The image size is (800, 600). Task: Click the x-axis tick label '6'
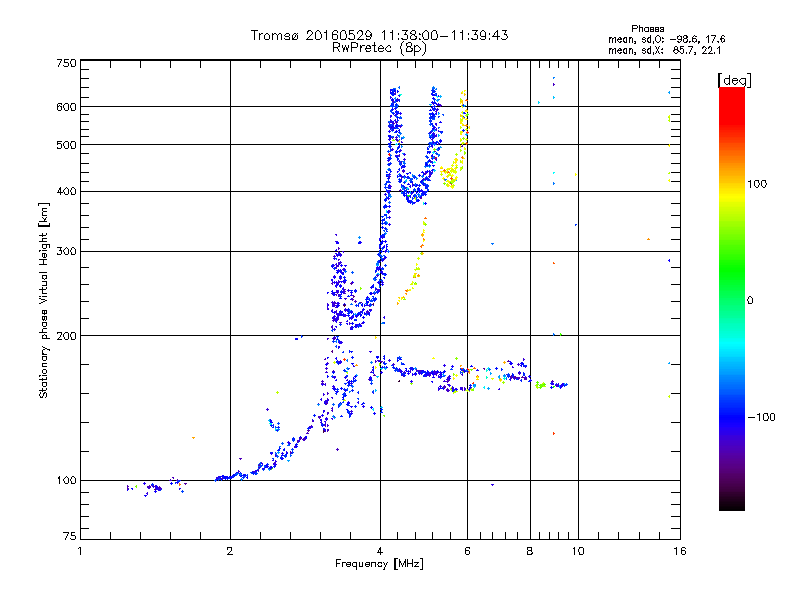click(x=467, y=551)
